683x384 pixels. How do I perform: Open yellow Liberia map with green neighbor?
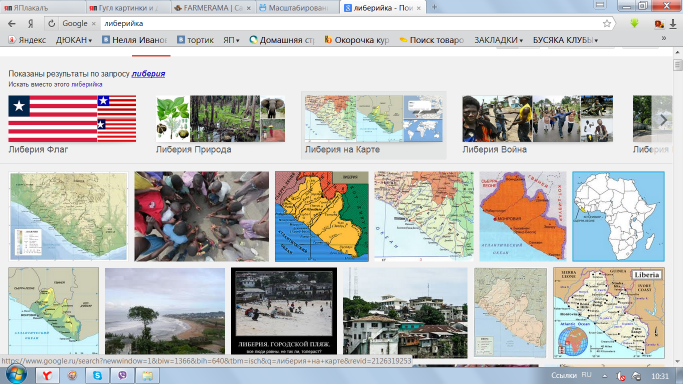tap(322, 216)
